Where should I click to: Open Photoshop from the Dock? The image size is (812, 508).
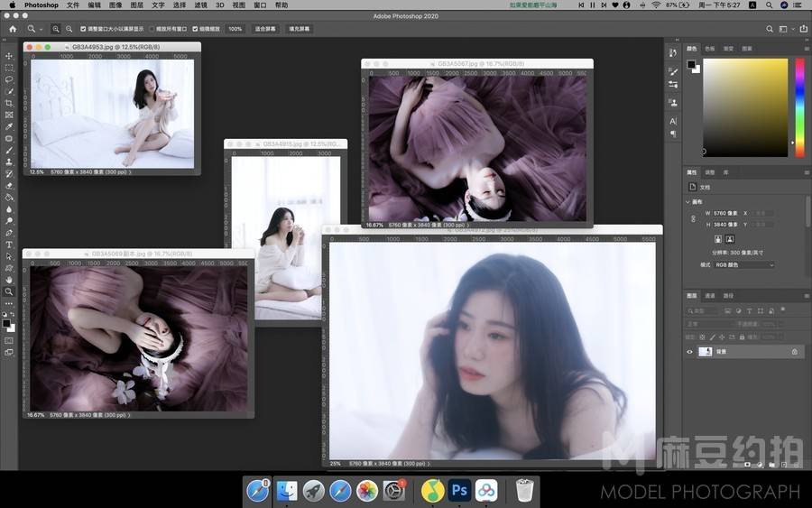pyautogui.click(x=459, y=490)
